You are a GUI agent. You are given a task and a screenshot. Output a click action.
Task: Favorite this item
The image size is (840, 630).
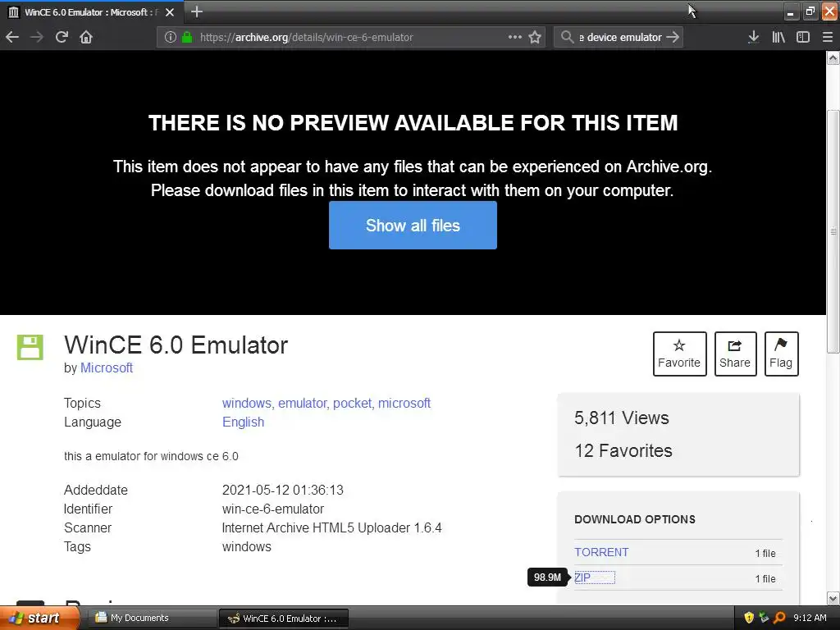(679, 354)
